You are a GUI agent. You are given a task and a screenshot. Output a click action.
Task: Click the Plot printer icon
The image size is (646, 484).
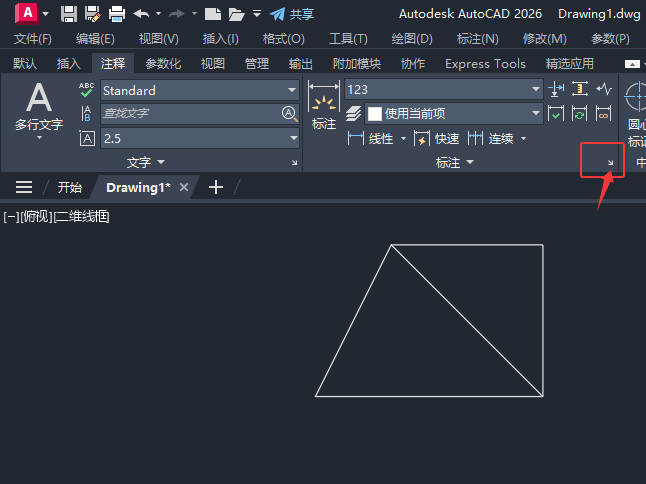pos(117,14)
